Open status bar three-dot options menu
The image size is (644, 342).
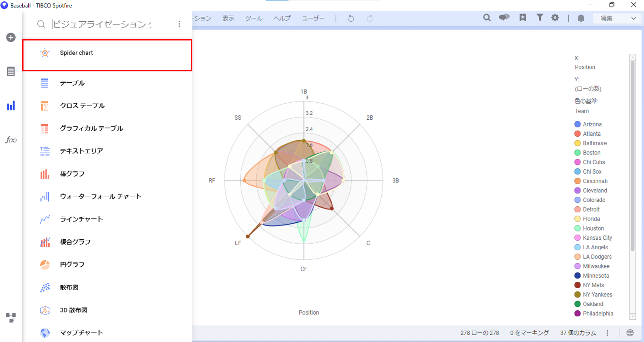[607, 333]
